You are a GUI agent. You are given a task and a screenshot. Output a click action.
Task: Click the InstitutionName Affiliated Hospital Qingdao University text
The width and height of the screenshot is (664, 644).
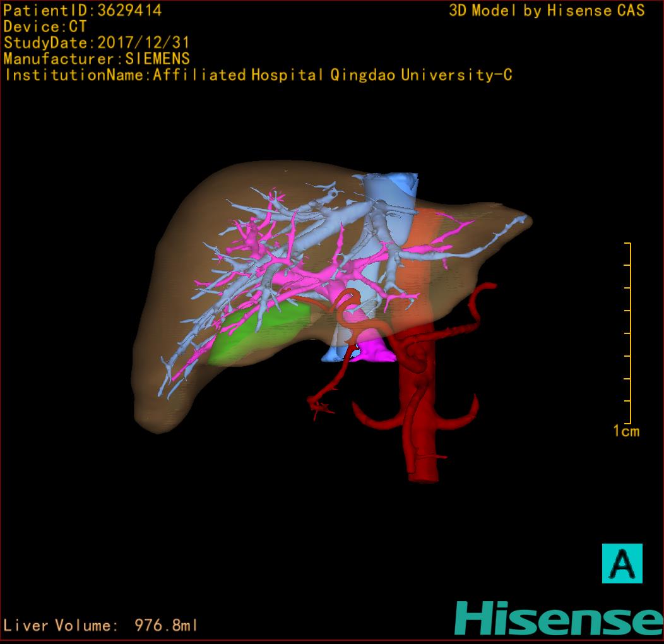pos(258,75)
